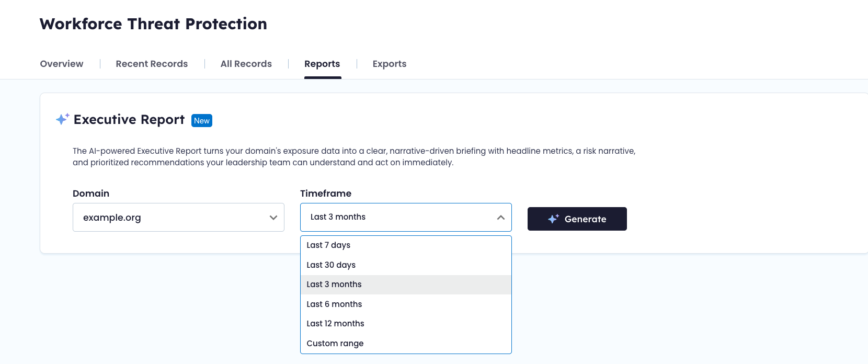
Task: Click the New badge
Action: pyautogui.click(x=202, y=121)
